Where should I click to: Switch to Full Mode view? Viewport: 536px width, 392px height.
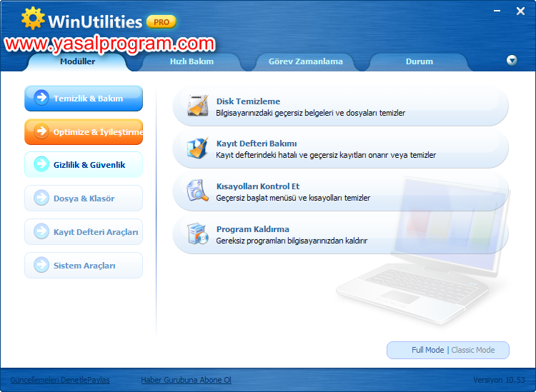click(x=427, y=350)
